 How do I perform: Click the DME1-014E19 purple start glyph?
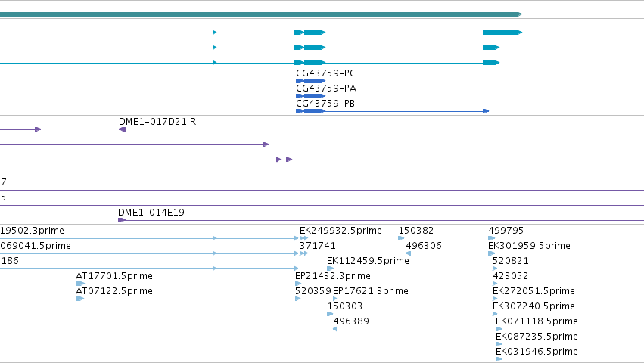point(122,220)
